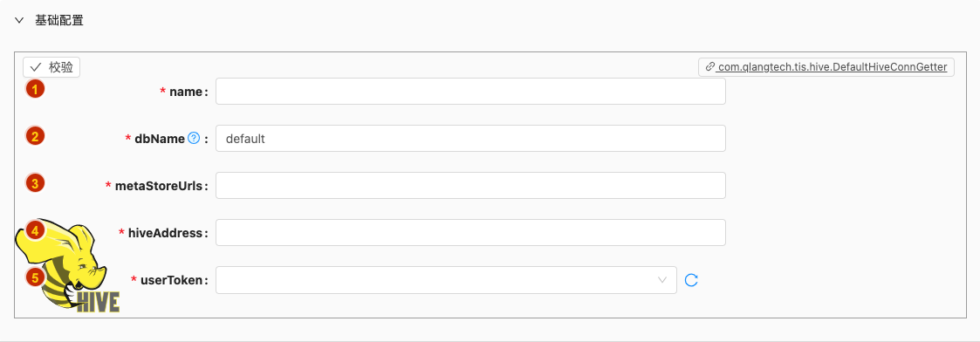This screenshot has height=342, width=980.
Task: Focus the hiveAddress input field
Action: [470, 233]
